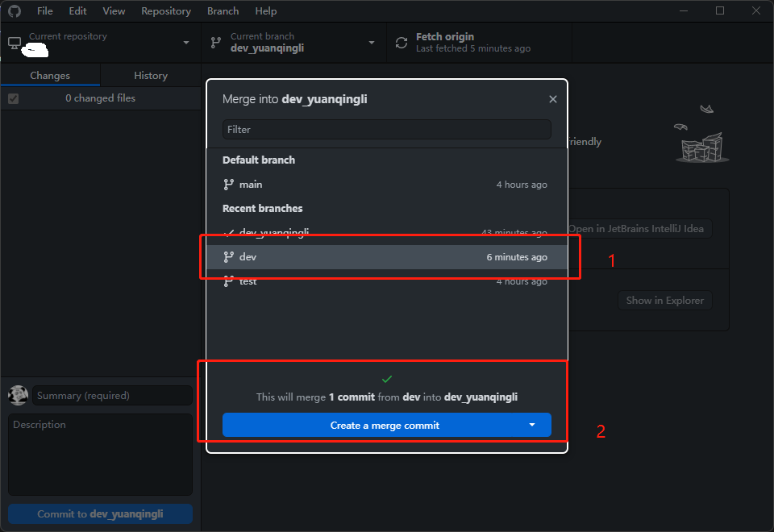Expand the Current branch dropdown arrow
Viewport: 774px width, 532px height.
pyautogui.click(x=372, y=43)
